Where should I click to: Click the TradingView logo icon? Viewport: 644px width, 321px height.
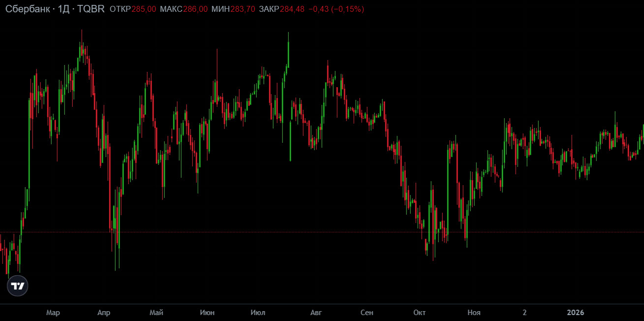18,286
